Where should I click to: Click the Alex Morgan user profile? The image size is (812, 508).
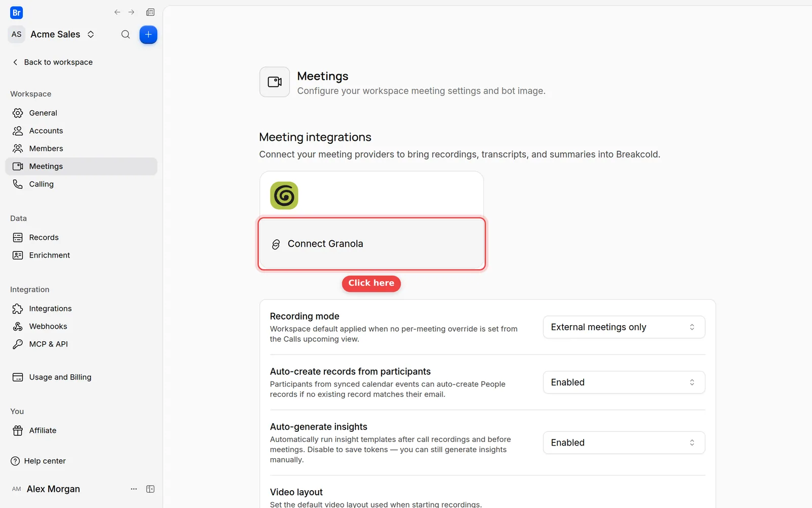click(46, 489)
